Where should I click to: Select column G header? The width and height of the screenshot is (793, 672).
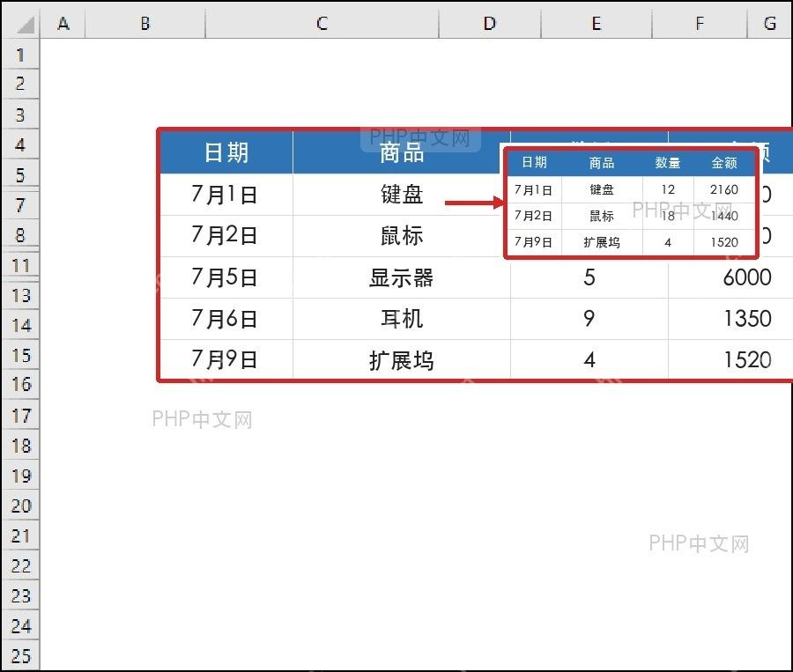pos(770,23)
